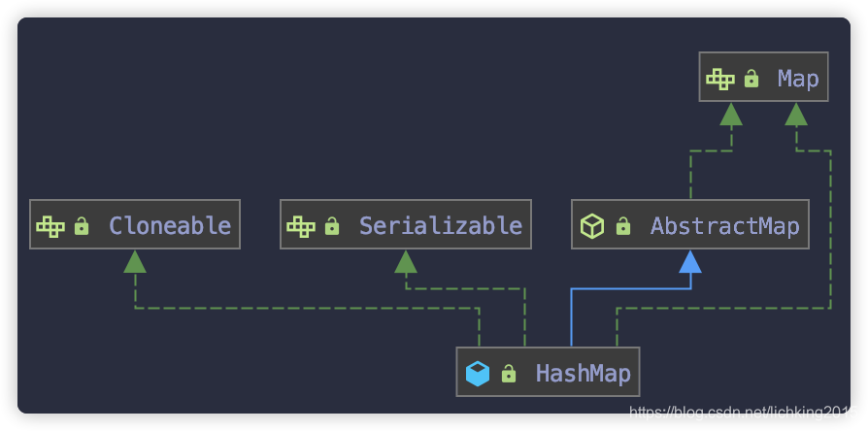Click the interface icon on the Serializable node
The height and width of the screenshot is (431, 868).
pos(301,226)
